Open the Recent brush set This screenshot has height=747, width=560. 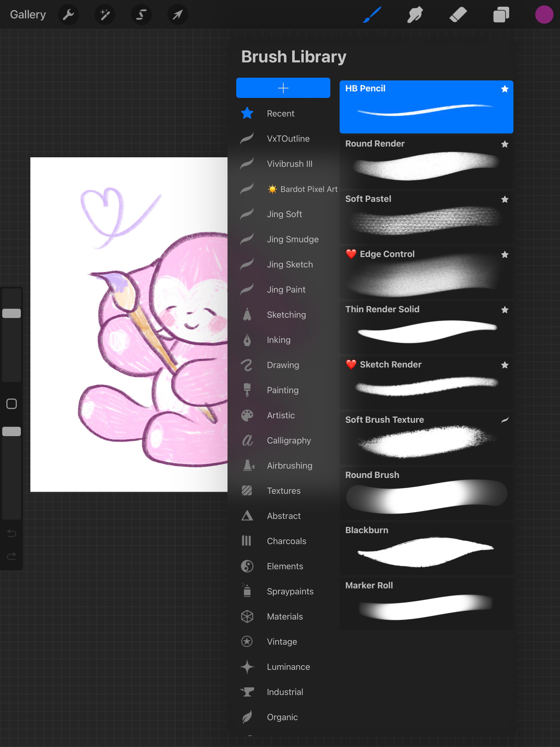click(281, 114)
